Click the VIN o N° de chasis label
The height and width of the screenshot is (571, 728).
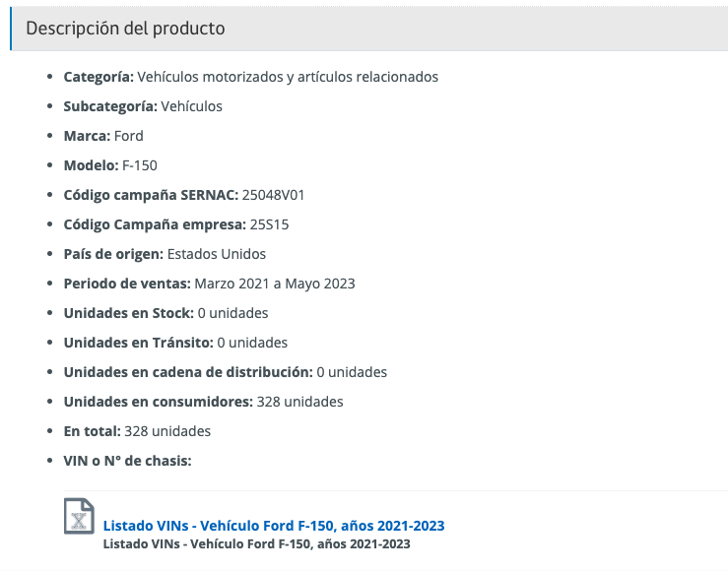tap(127, 461)
